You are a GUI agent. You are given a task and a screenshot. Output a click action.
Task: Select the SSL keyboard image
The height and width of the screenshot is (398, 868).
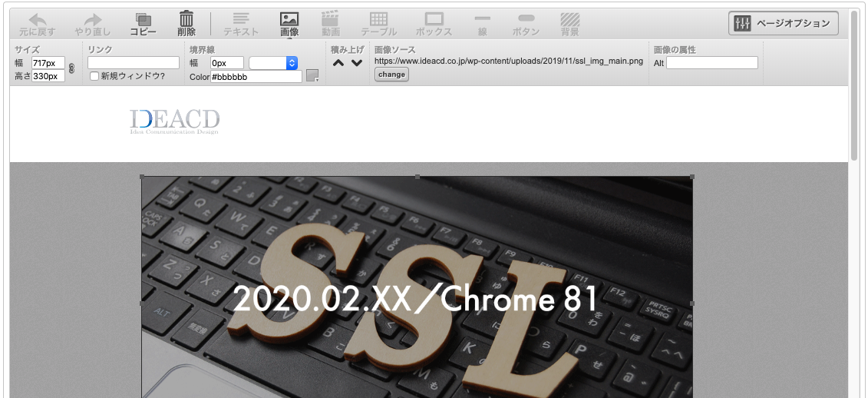tap(417, 287)
